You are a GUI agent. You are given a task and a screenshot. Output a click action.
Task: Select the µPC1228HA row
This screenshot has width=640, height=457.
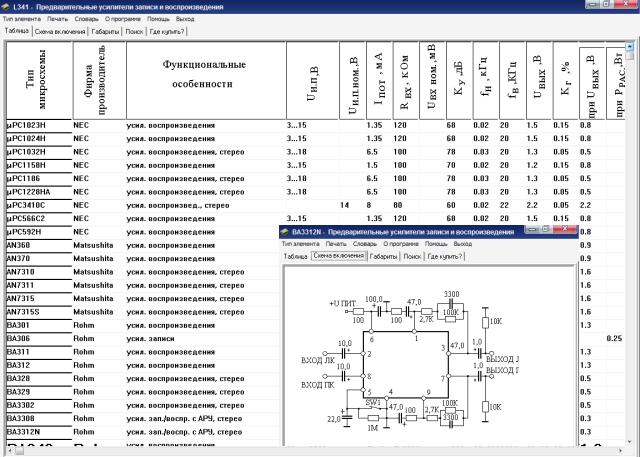[x=315, y=192]
